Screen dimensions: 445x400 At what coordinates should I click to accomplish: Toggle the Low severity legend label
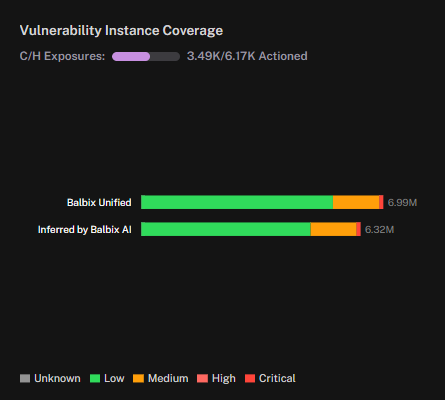coord(114,378)
